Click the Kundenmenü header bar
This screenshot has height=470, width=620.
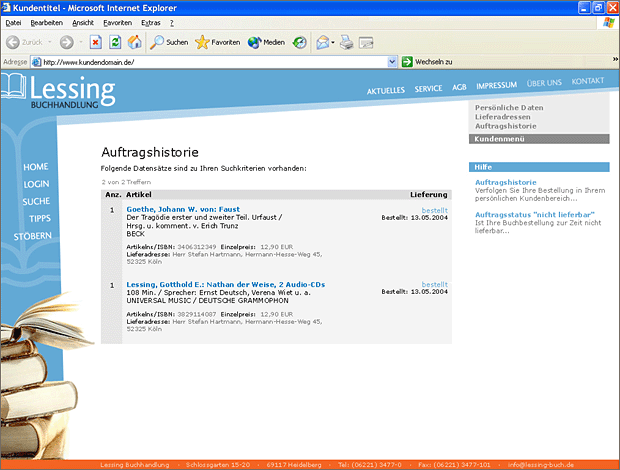click(x=539, y=139)
